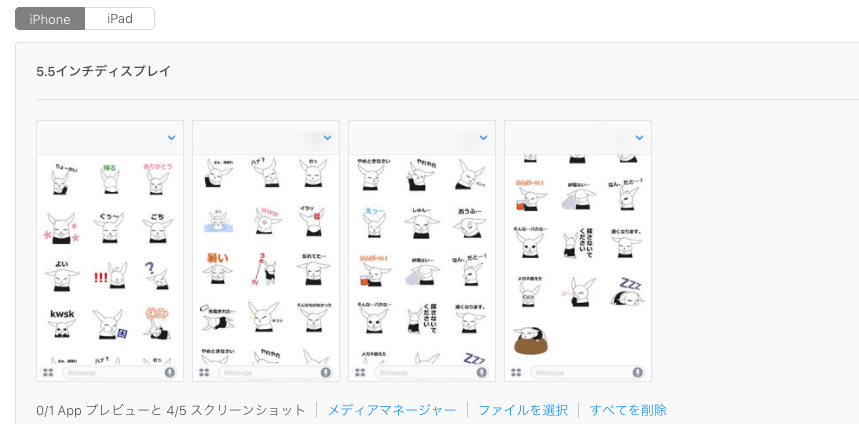
Task: Click the blue chevron in the second screenshot
Action: (328, 137)
